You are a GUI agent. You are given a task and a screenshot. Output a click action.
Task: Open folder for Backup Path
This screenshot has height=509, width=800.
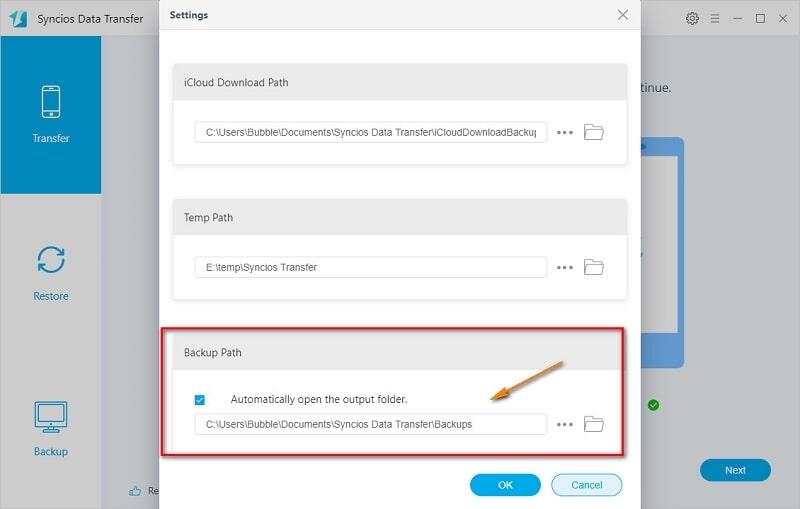tap(594, 424)
